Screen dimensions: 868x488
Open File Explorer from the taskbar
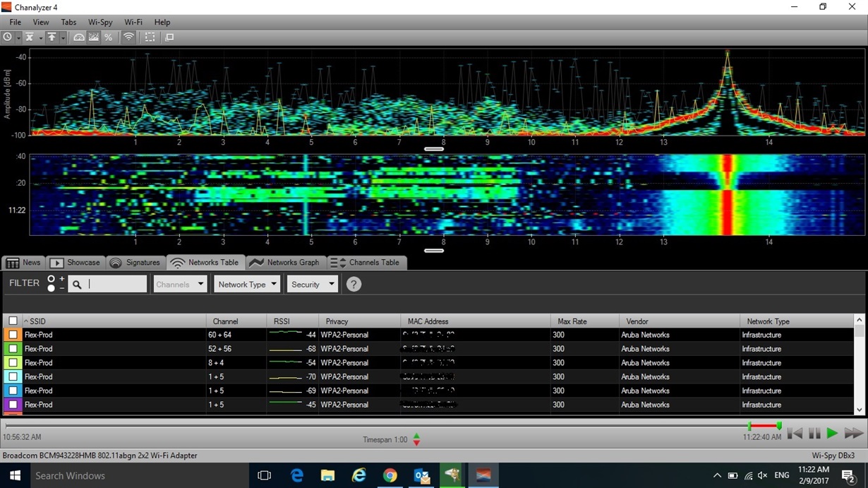coord(327,475)
